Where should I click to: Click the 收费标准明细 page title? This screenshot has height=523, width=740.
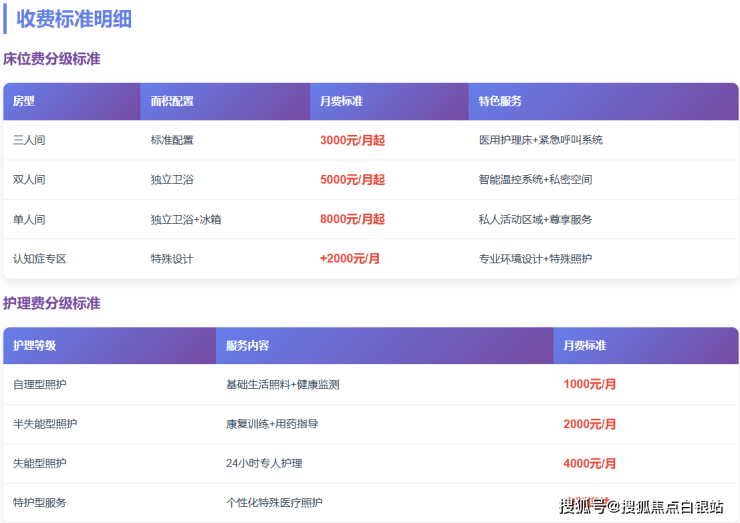[x=74, y=19]
